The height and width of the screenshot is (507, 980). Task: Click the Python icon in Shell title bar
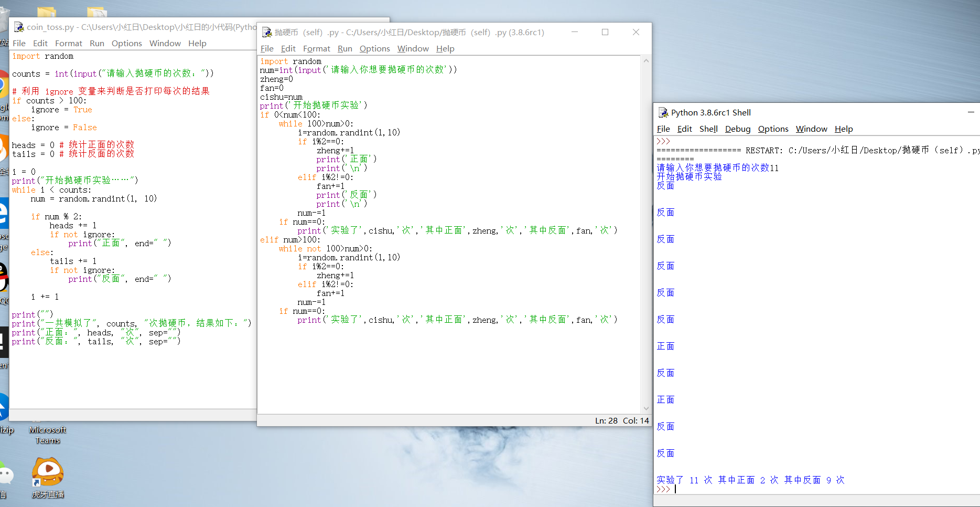tap(663, 112)
